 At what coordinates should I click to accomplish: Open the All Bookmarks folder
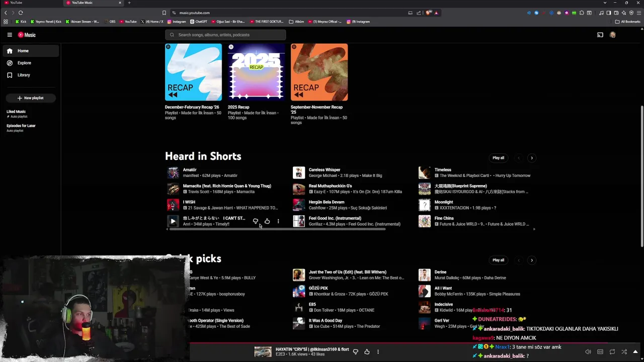coord(627,22)
